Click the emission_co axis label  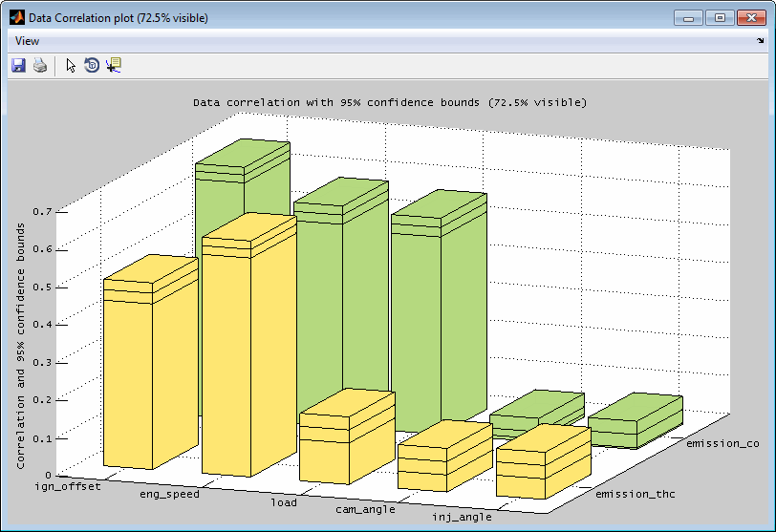(722, 443)
